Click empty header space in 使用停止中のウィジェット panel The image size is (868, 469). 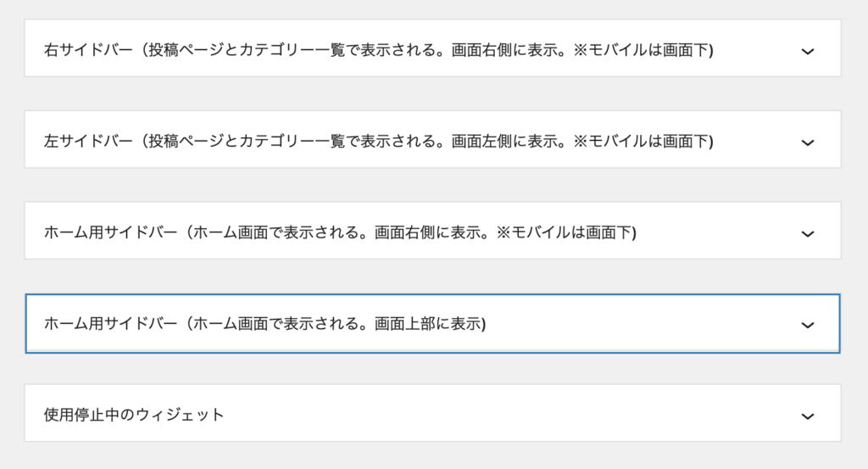[x=509, y=415]
